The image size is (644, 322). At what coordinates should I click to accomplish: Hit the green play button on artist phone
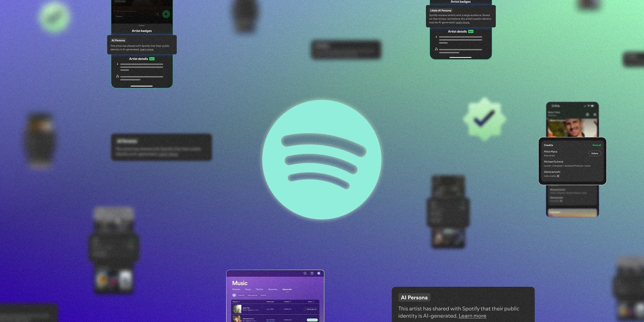[166, 14]
